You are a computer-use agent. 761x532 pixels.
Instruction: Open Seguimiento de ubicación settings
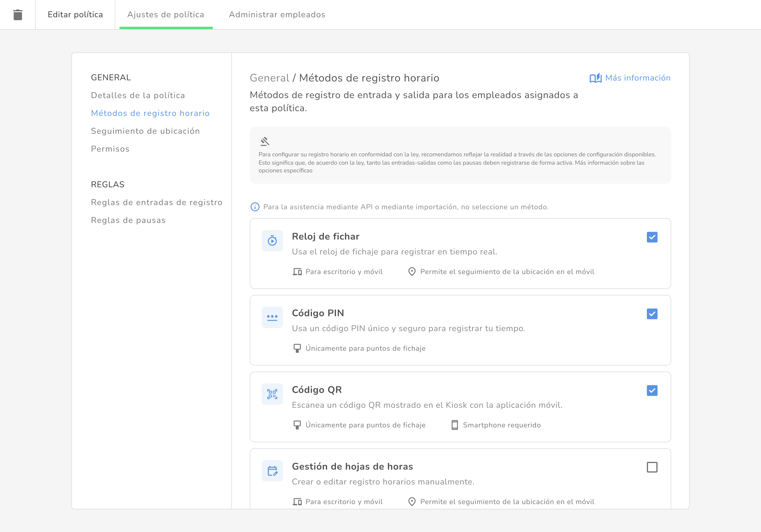(x=145, y=131)
